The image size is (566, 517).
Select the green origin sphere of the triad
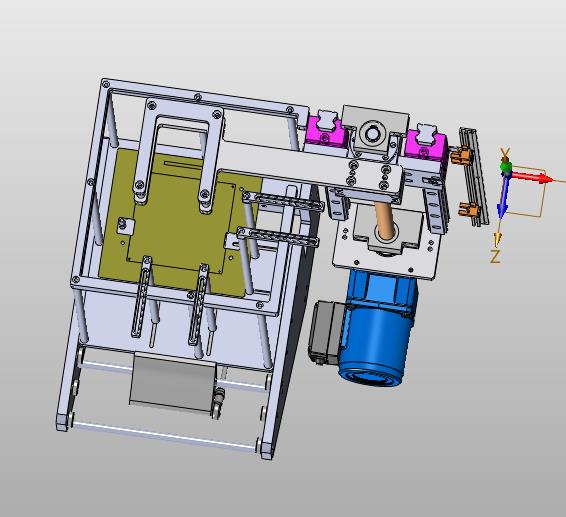pyautogui.click(x=506, y=168)
